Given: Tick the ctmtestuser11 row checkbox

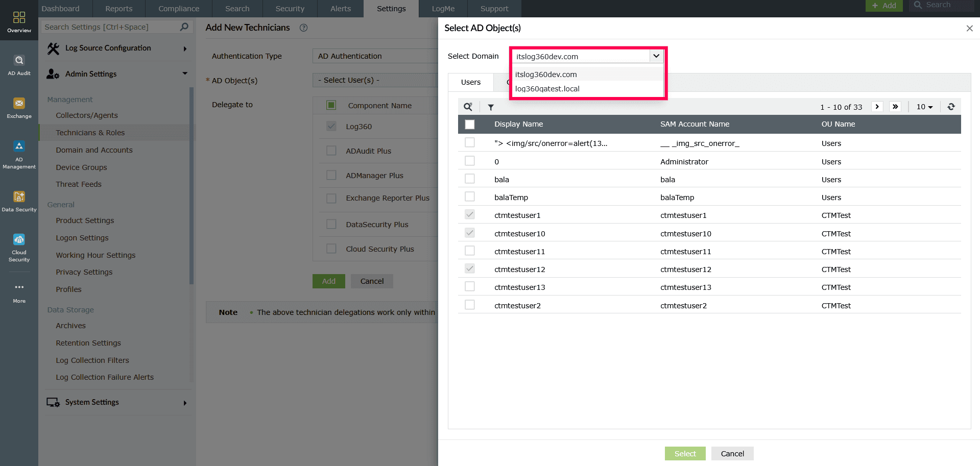Looking at the screenshot, I should 470,251.
